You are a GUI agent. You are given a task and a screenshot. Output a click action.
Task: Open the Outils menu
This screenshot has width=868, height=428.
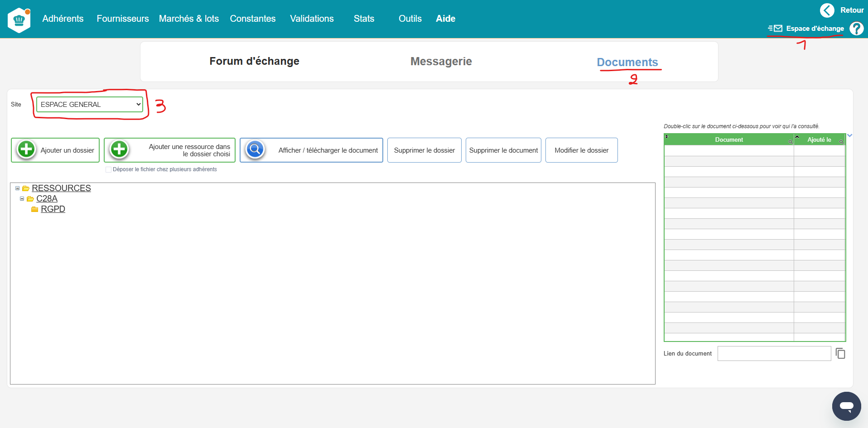[410, 19]
